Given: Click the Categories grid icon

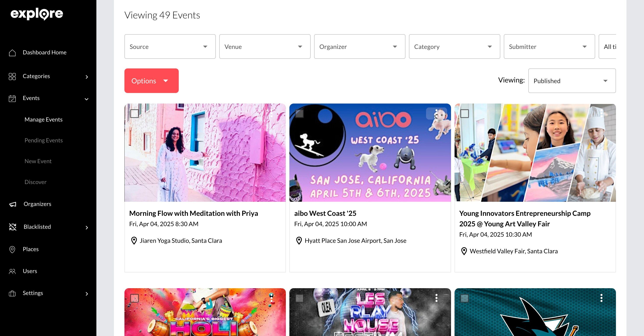Looking at the screenshot, I should (12, 76).
